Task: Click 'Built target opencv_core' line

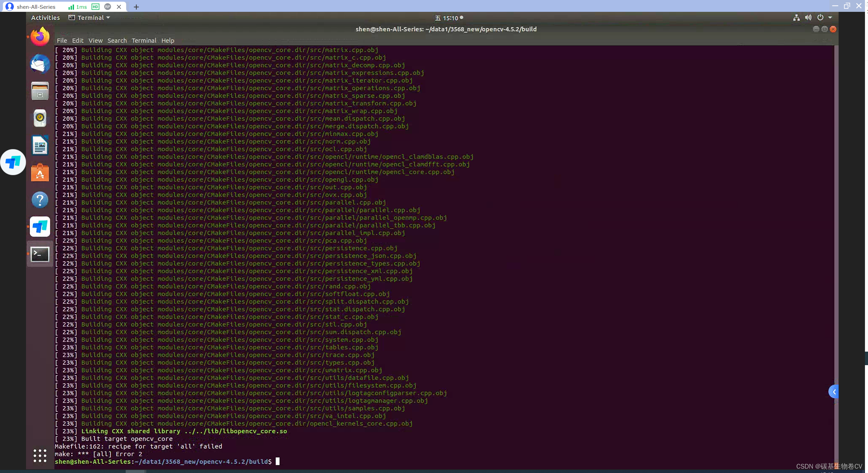Action: (x=114, y=439)
